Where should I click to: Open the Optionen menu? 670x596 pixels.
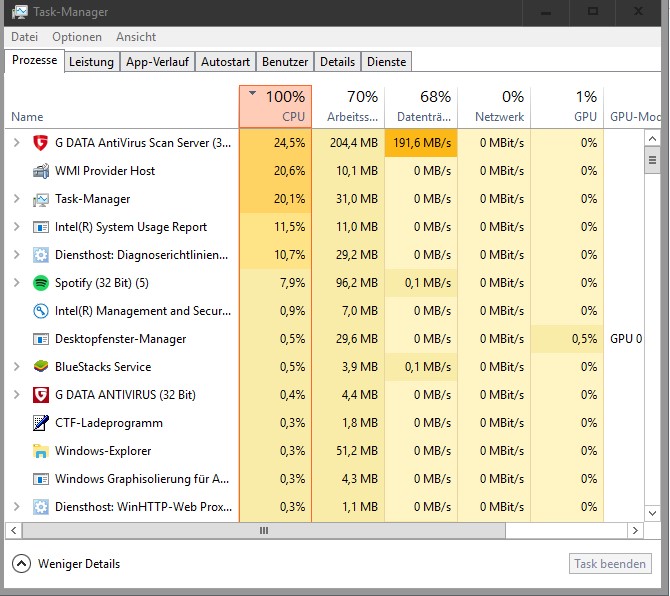[77, 37]
